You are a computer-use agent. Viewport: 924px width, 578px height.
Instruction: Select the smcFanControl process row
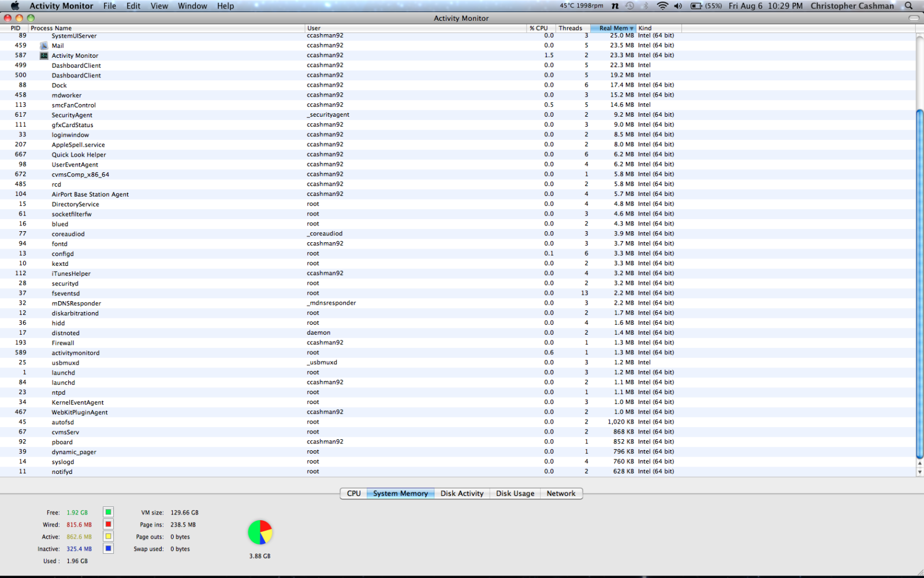click(458, 105)
